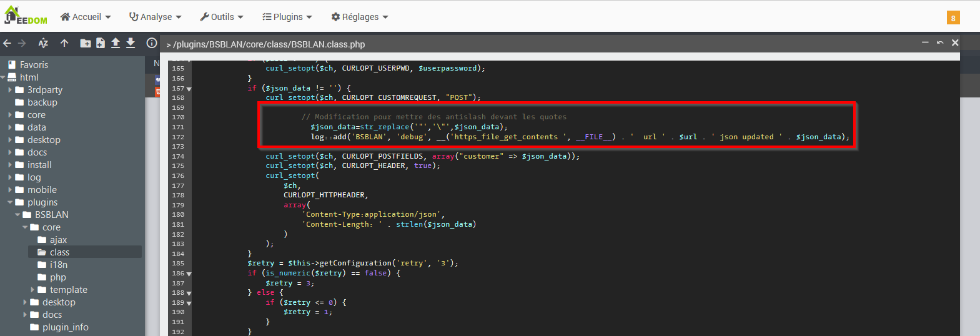Create a new file with file-plus icon
980x336 pixels.
(x=101, y=43)
